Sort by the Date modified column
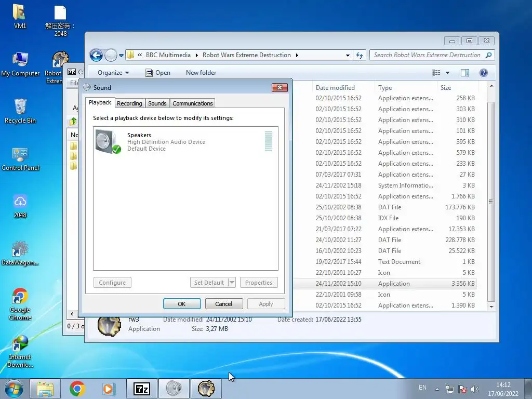 click(343, 87)
